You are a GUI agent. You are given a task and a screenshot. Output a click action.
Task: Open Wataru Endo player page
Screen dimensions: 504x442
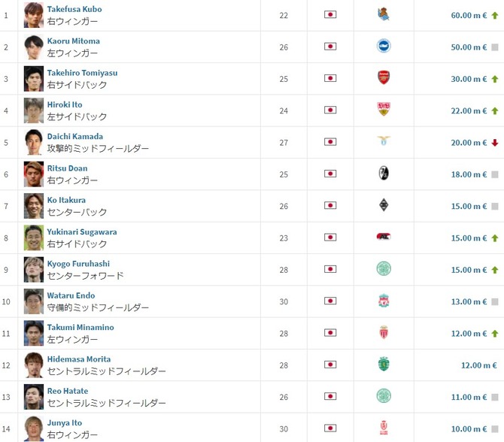71,295
